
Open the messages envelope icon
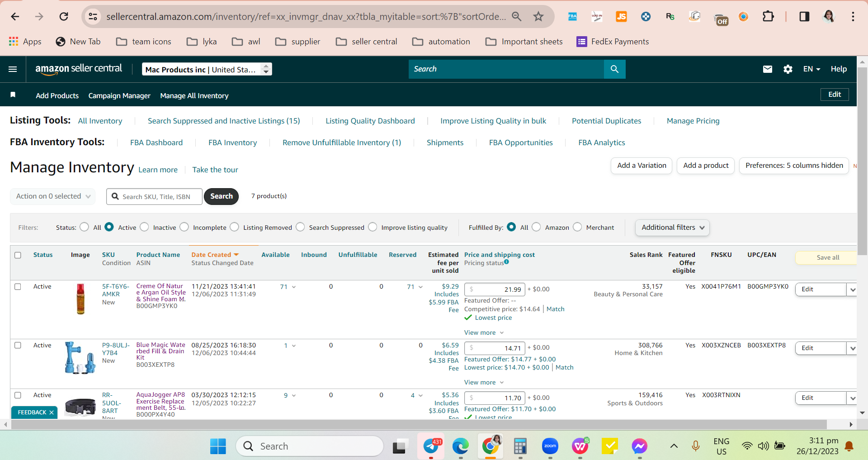(x=767, y=69)
